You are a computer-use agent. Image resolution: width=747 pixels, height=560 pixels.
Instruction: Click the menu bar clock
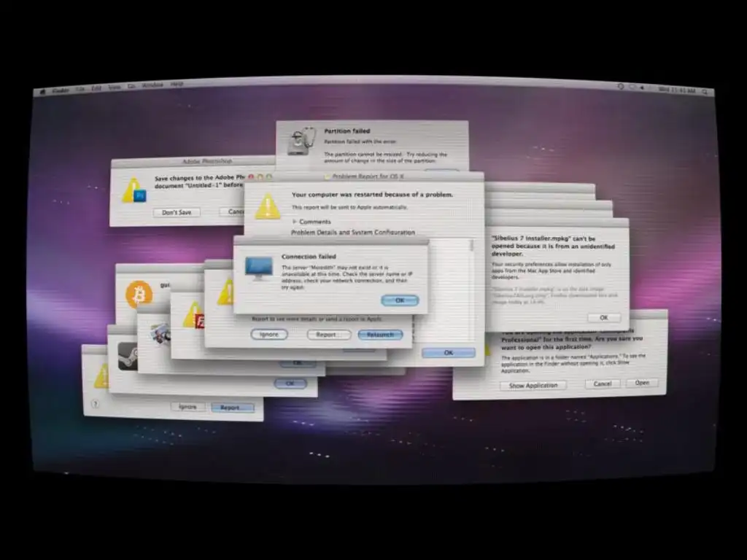tap(677, 90)
